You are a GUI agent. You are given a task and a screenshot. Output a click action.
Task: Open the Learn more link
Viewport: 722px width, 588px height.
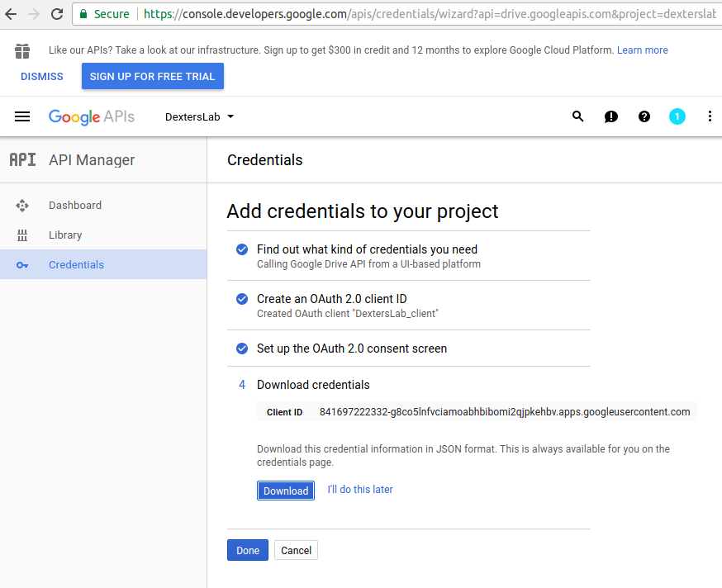coord(643,50)
